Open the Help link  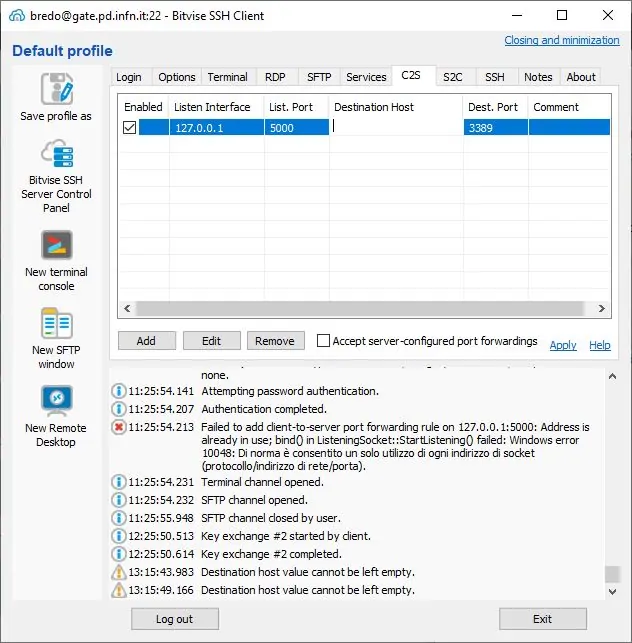[600, 345]
